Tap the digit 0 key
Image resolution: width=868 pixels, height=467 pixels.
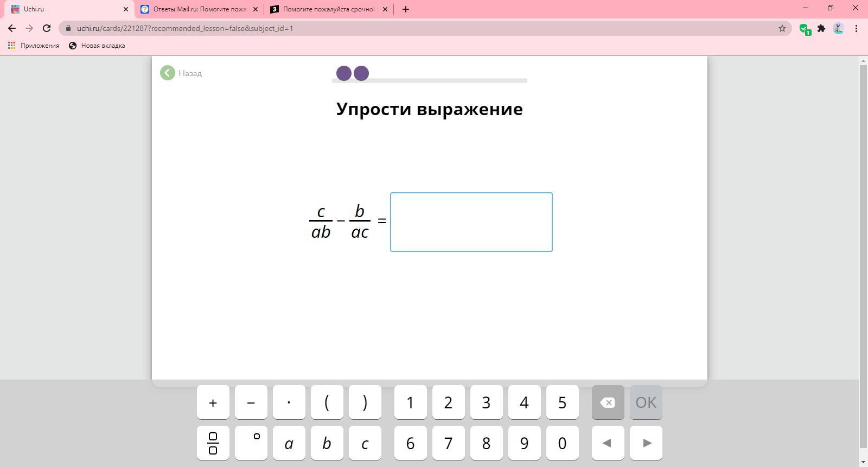[x=563, y=443]
